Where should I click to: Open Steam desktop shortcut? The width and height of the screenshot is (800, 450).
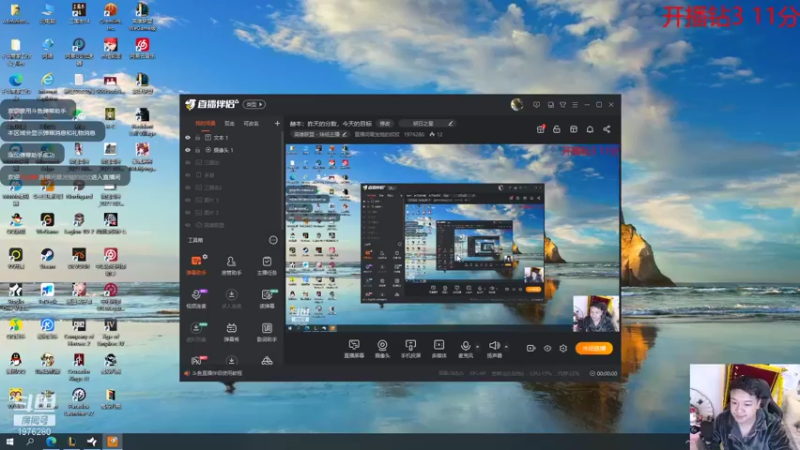pyautogui.click(x=47, y=259)
